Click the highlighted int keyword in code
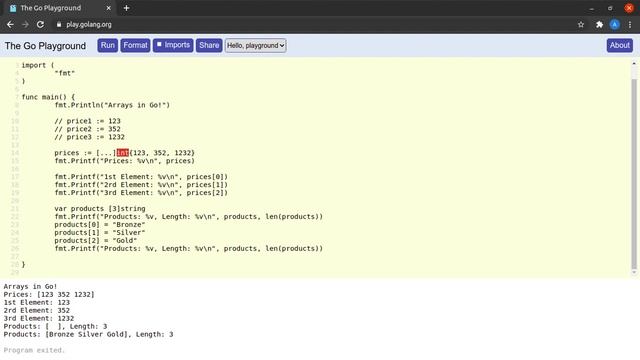Image resolution: width=640 pixels, height=360 pixels. click(x=122, y=153)
